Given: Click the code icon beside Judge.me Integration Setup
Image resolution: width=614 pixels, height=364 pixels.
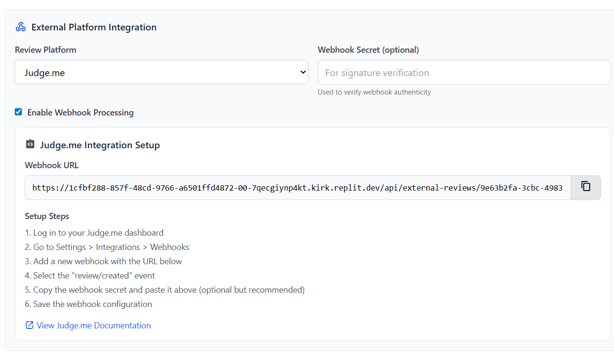Looking at the screenshot, I should click(30, 144).
